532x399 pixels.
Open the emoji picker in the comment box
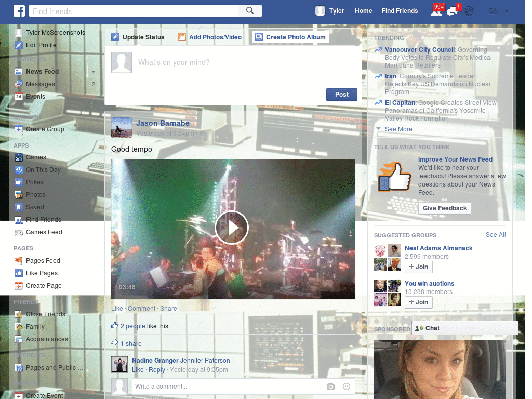[347, 387]
